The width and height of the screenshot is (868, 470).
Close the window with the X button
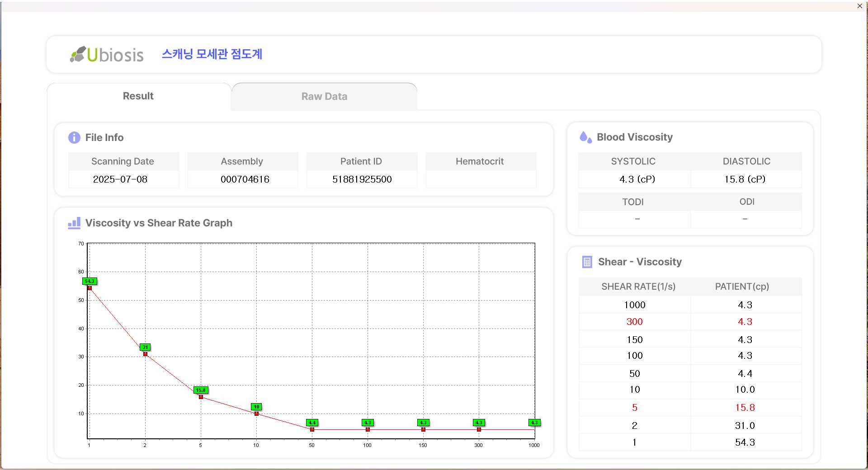(x=859, y=6)
